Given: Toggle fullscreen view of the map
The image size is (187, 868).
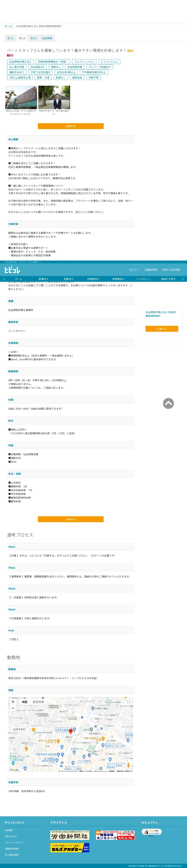Looking at the screenshot, I should point(128,702).
